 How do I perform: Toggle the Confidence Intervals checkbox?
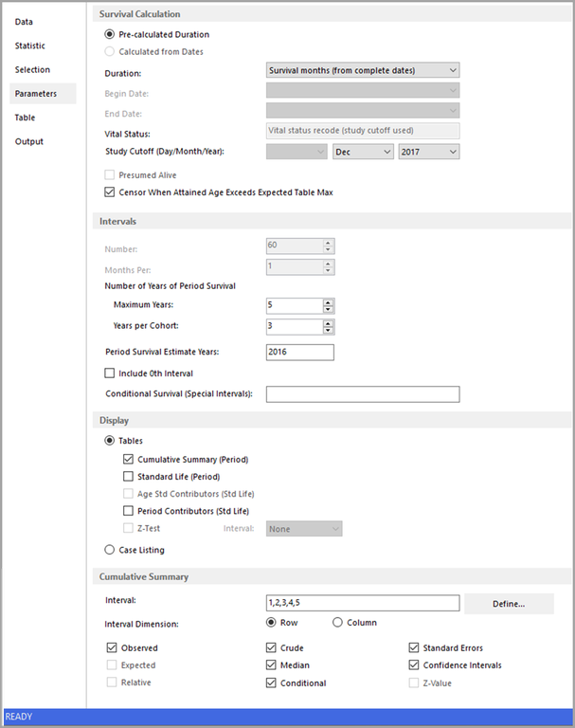pyautogui.click(x=414, y=665)
